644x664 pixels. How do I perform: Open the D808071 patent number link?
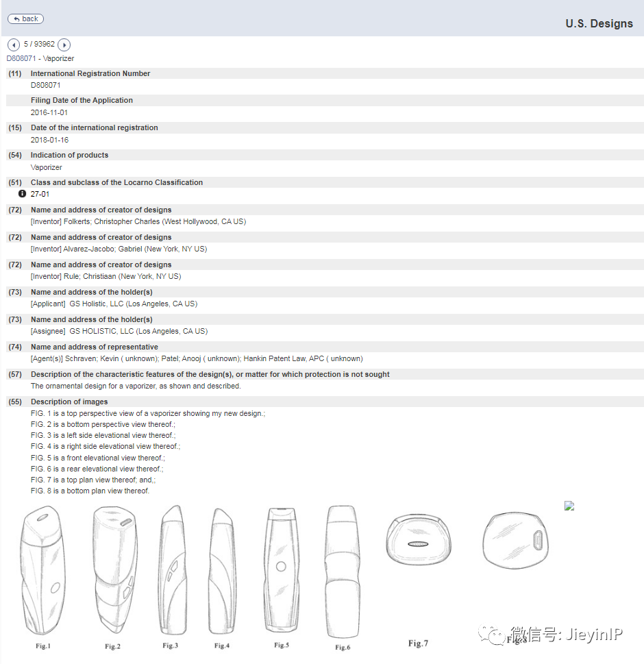[21, 58]
